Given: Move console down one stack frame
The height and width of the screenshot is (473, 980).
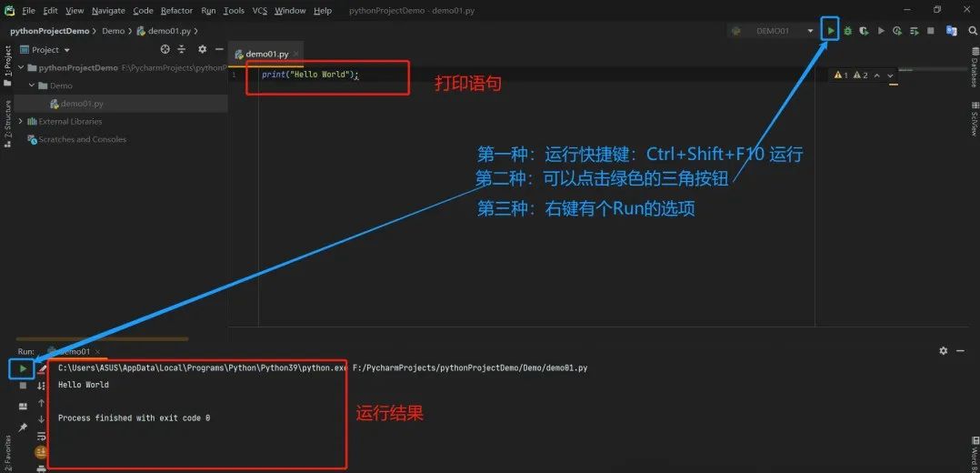Looking at the screenshot, I should (42, 419).
